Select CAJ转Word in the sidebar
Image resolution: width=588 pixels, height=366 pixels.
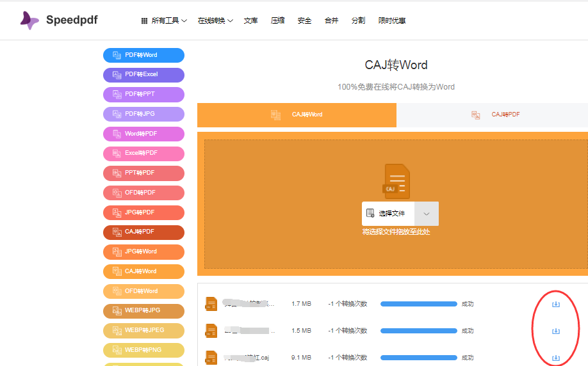[x=143, y=271]
